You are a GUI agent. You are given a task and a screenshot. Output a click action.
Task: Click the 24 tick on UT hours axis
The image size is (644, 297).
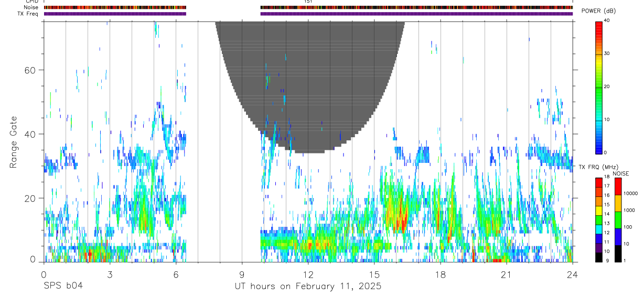pyautogui.click(x=573, y=274)
